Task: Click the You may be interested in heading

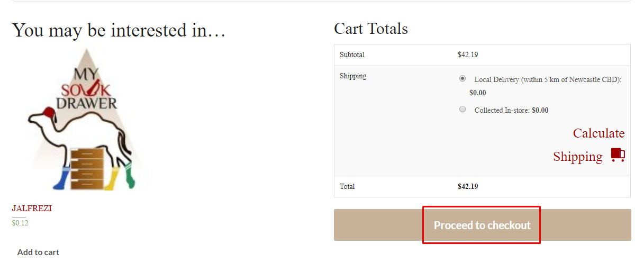Action: click(x=119, y=30)
